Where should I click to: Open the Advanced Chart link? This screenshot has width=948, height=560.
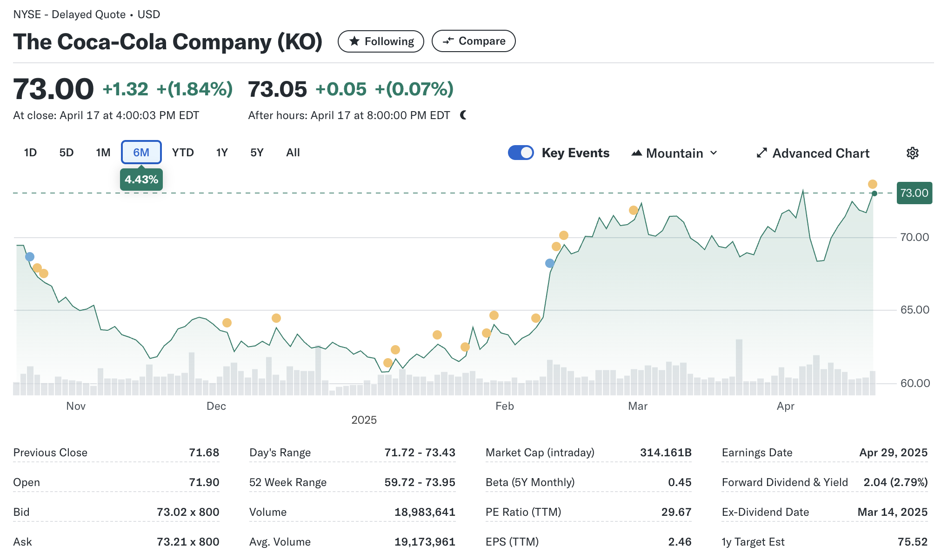click(x=821, y=153)
